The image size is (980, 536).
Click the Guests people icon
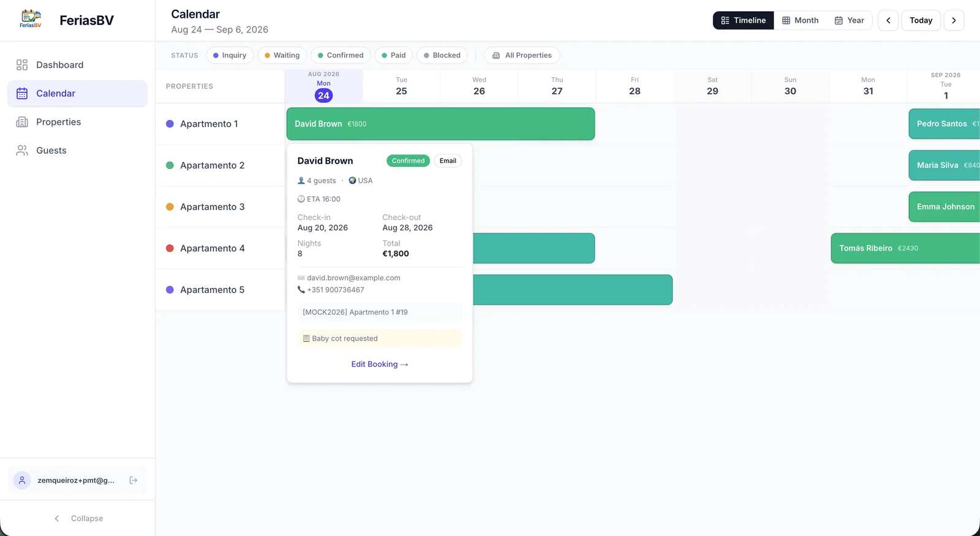click(x=22, y=150)
